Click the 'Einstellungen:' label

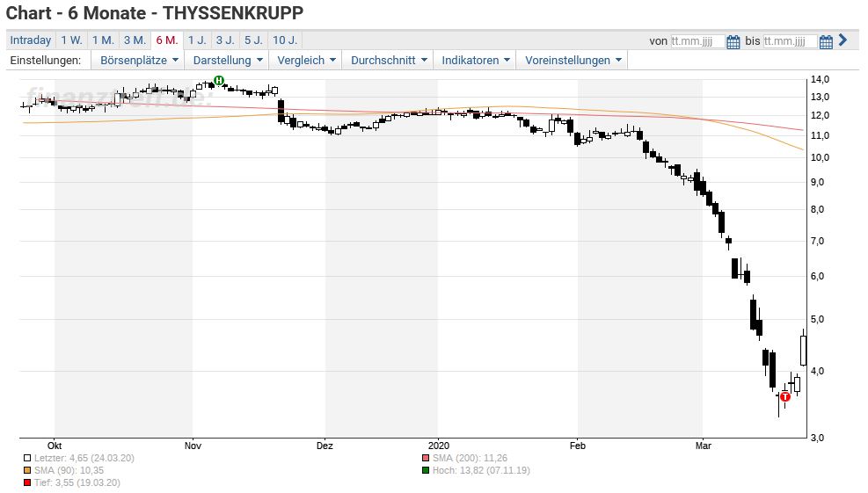click(46, 61)
